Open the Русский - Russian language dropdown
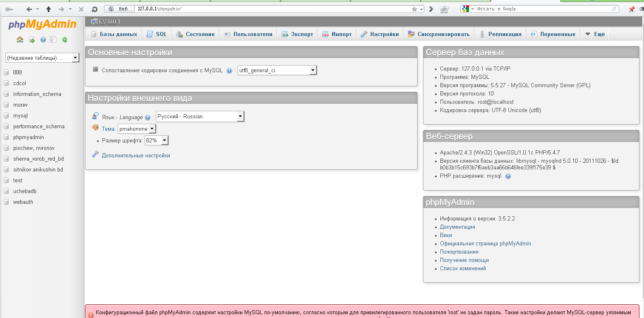This screenshot has height=318, width=644. (x=200, y=116)
